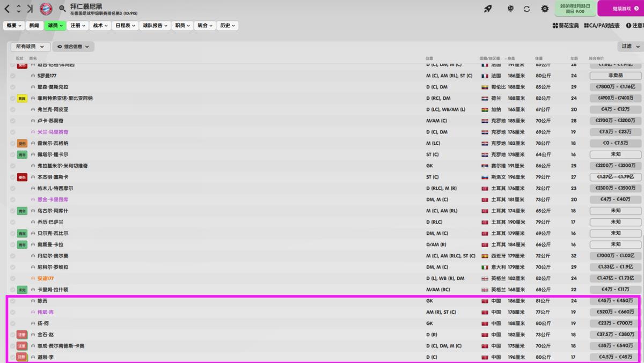Tick the selection circle for 乔历·巴萨兰

pos(12,222)
